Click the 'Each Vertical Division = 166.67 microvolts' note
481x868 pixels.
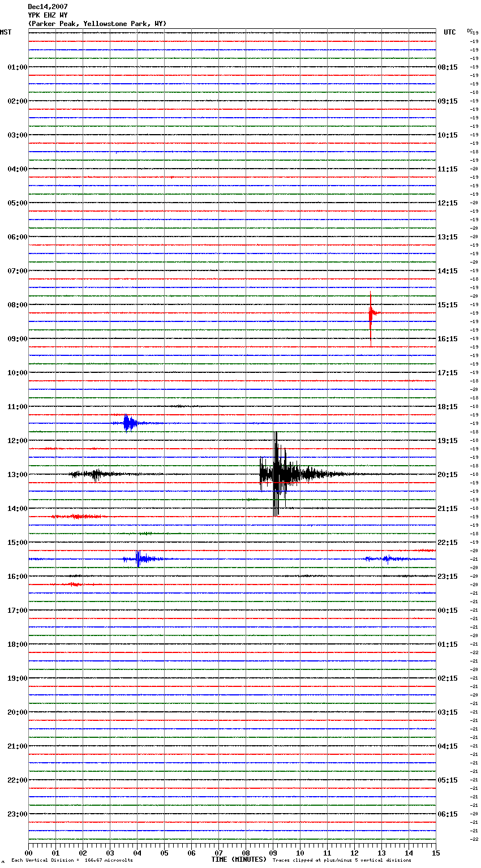tap(72, 860)
